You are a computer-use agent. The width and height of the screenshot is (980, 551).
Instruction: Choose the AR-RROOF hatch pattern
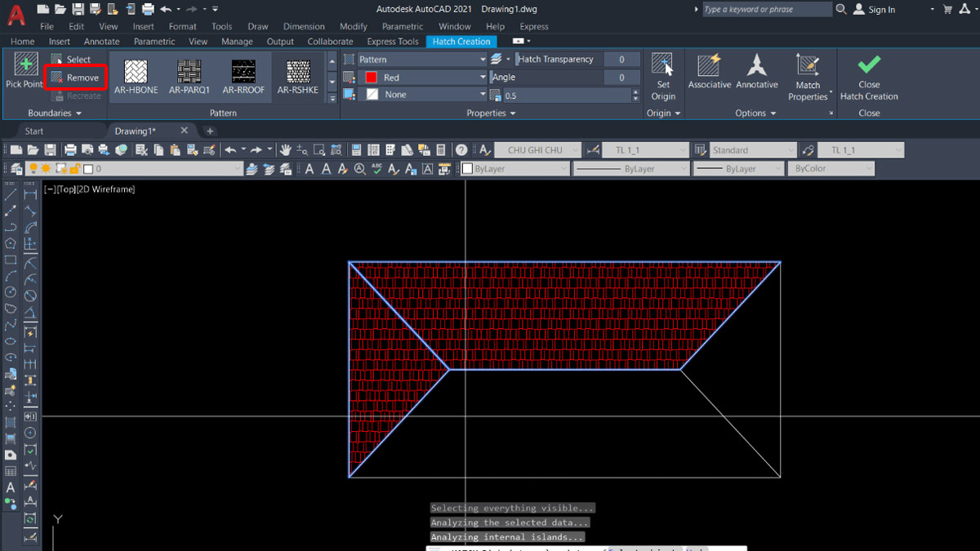point(243,76)
